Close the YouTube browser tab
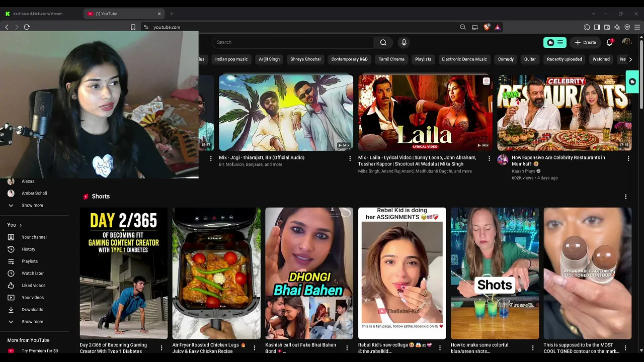Viewport: 644px width, 362px height. [x=159, y=14]
